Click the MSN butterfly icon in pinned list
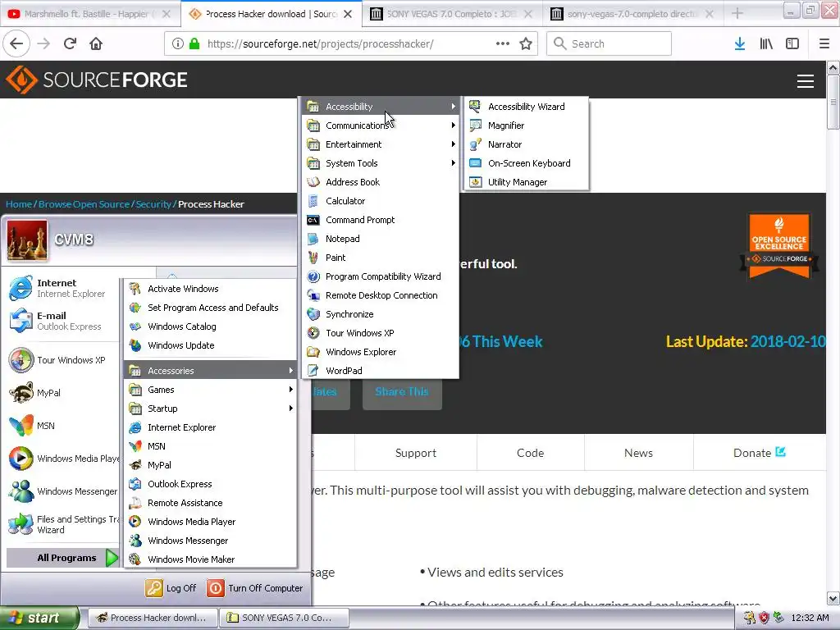 pos(21,426)
